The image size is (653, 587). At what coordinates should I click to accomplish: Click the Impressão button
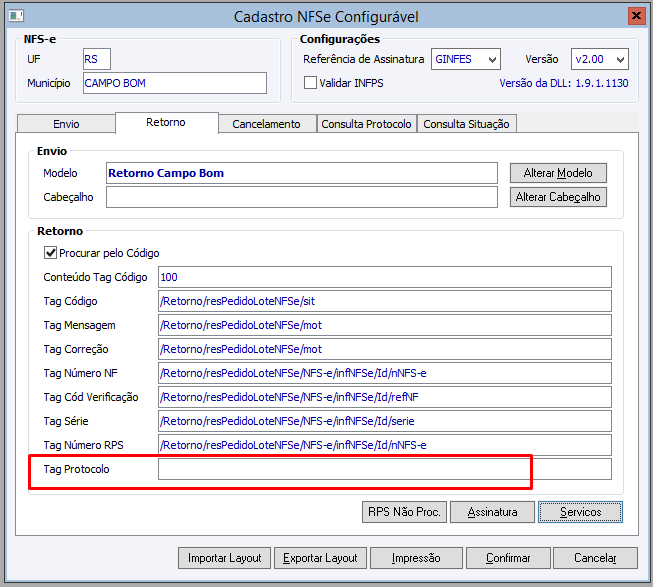pyautogui.click(x=416, y=558)
